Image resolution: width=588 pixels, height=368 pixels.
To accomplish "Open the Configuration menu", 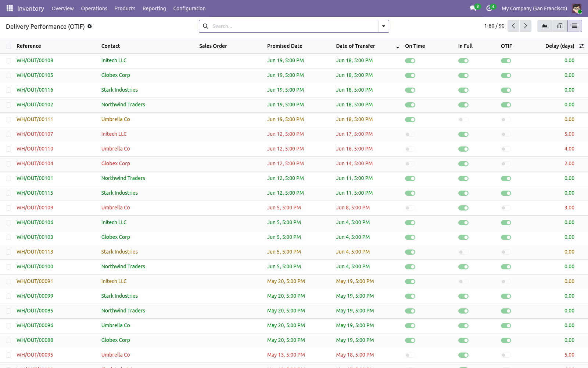I will click(x=189, y=8).
